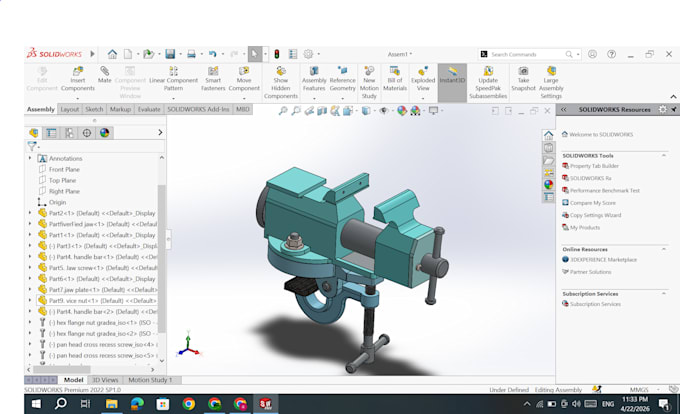Click the Undo icon

click(212, 54)
